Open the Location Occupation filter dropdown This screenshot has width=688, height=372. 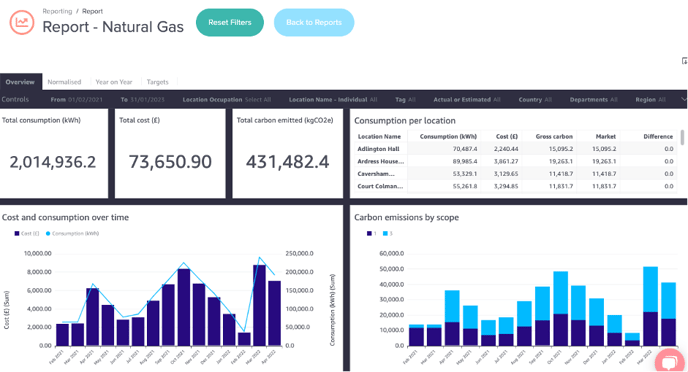pyautogui.click(x=226, y=100)
